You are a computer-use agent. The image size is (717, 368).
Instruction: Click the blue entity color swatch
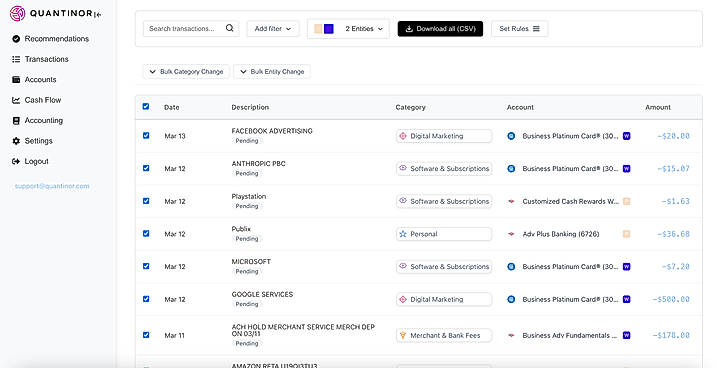coord(329,29)
